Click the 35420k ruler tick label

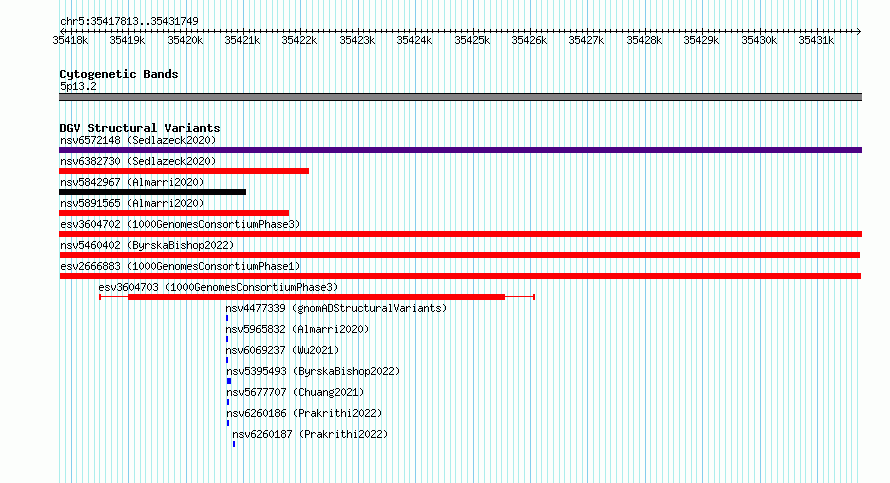pos(185,40)
